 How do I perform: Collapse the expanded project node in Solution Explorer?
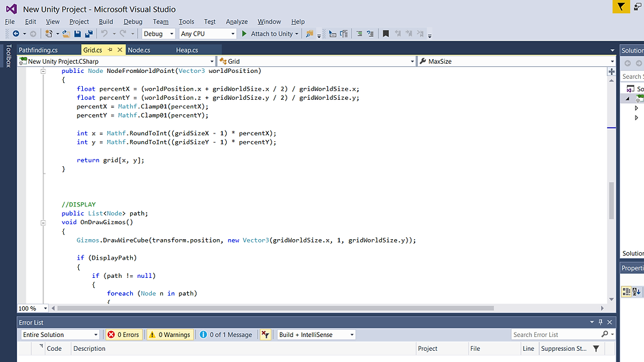click(x=628, y=99)
